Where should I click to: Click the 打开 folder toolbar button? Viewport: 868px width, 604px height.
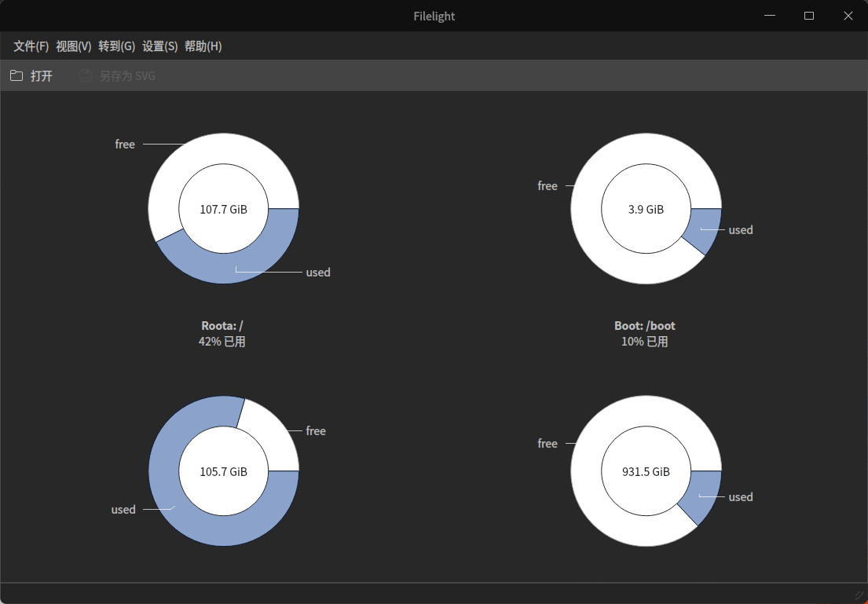31,76
